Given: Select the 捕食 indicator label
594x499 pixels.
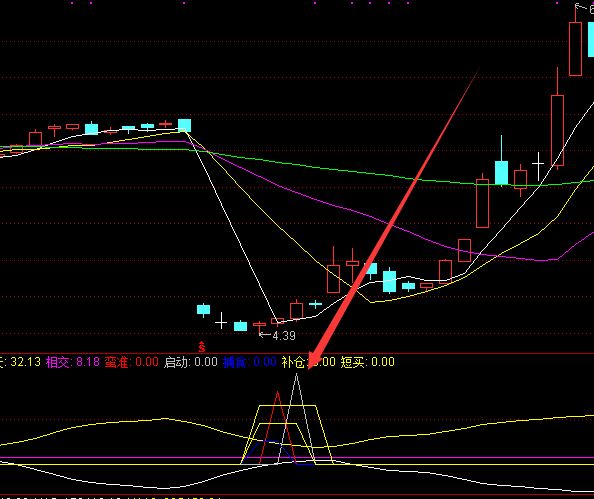Looking at the screenshot, I should coord(234,362).
